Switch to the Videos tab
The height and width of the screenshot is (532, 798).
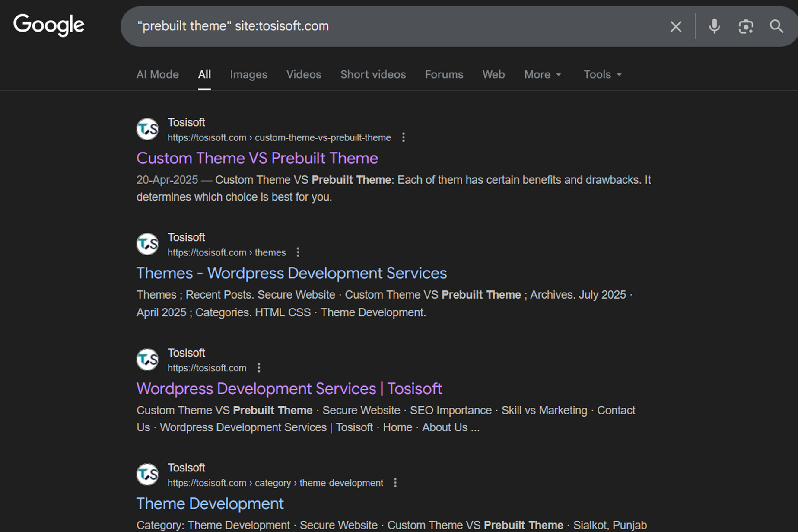303,74
